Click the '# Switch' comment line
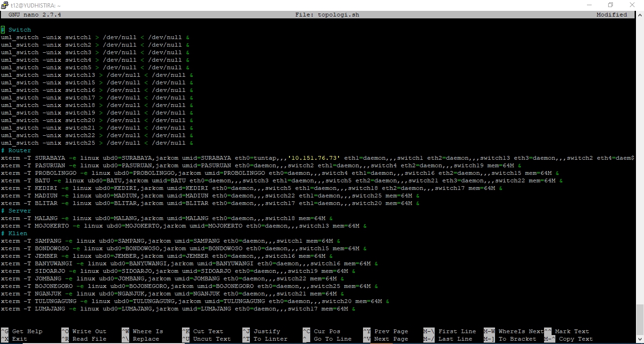This screenshot has width=644, height=344. [x=16, y=30]
